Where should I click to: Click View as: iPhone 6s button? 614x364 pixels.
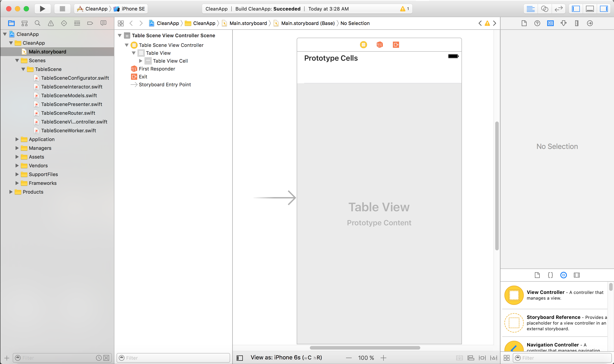point(286,358)
